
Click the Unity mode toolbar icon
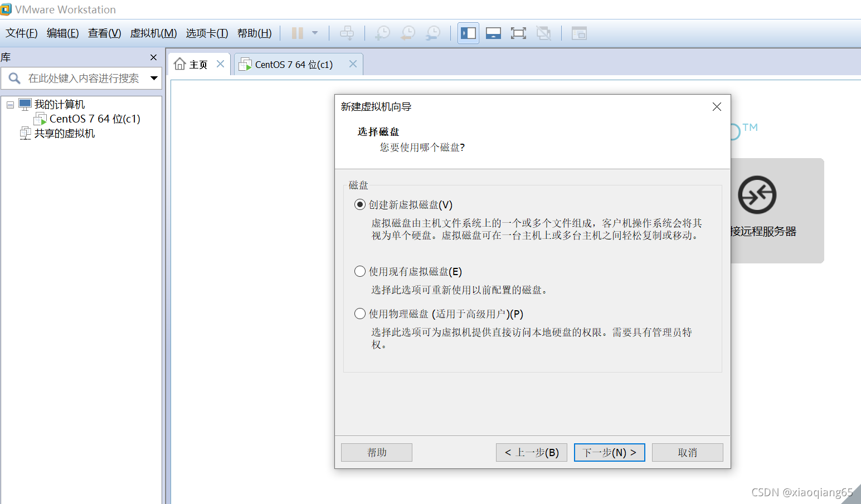click(x=543, y=33)
